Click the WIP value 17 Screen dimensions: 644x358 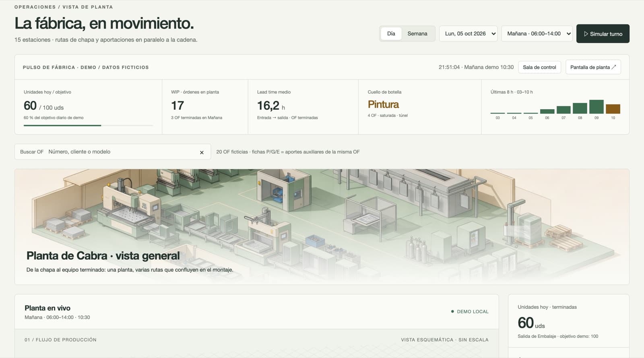point(178,106)
